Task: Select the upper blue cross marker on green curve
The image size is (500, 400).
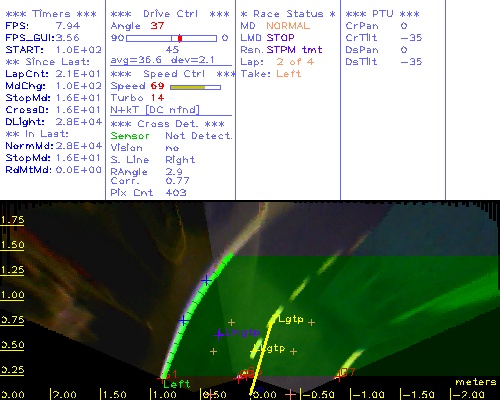Action: click(x=206, y=281)
